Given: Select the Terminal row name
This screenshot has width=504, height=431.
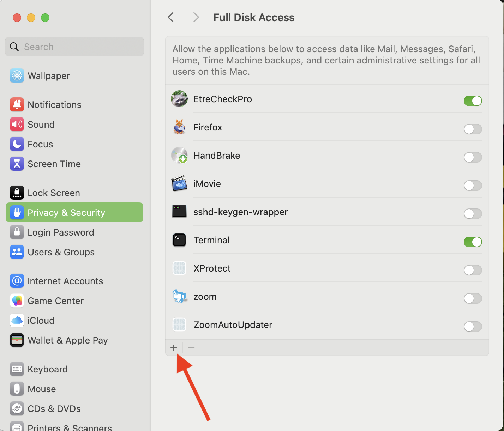Looking at the screenshot, I should [x=211, y=240].
